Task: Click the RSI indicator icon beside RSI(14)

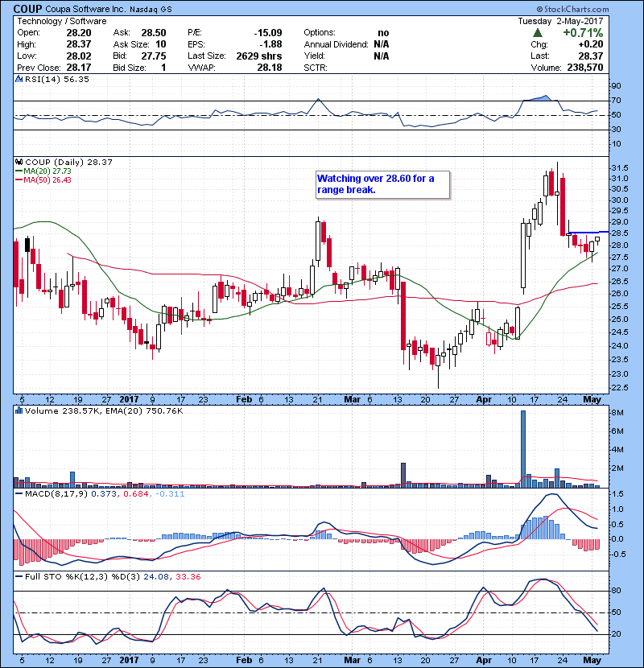Action: (19, 79)
